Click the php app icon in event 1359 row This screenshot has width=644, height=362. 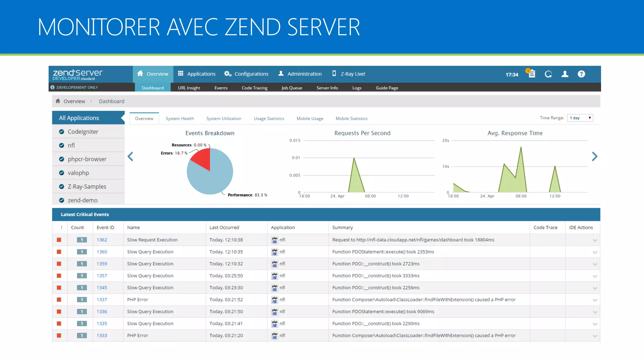(x=275, y=264)
